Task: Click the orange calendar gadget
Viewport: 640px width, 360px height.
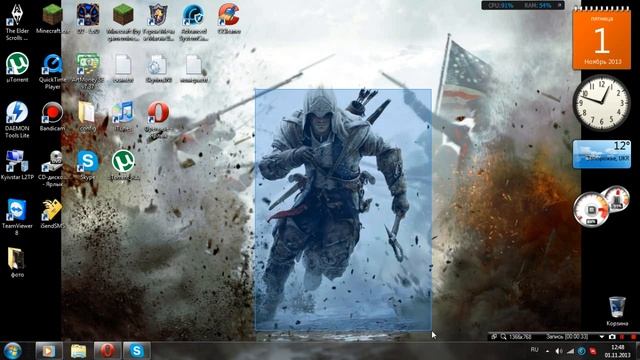Action: click(x=602, y=40)
